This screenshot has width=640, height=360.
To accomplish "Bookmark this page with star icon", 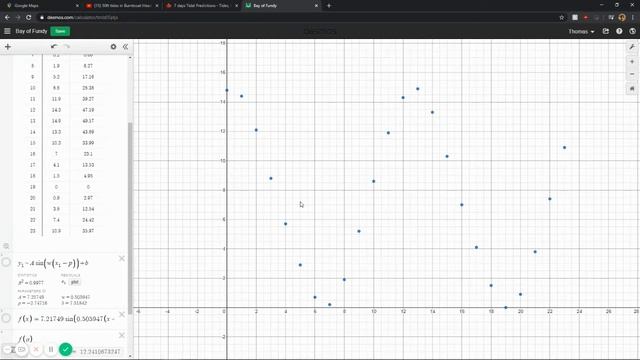I will click(x=562, y=18).
